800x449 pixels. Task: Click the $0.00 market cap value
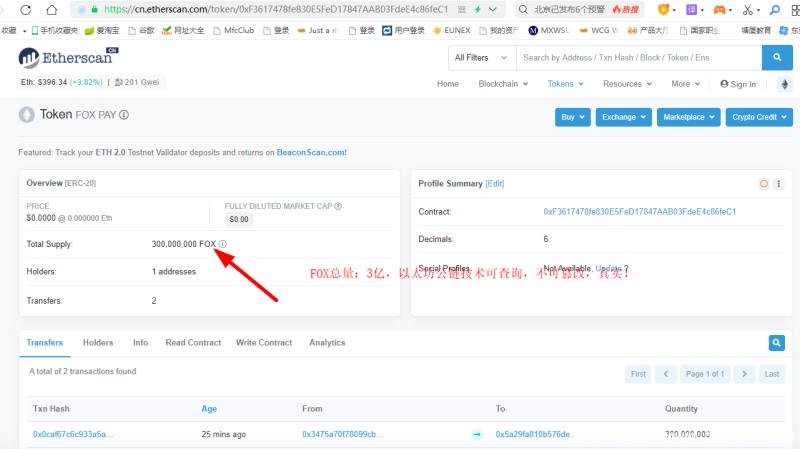[x=239, y=219]
